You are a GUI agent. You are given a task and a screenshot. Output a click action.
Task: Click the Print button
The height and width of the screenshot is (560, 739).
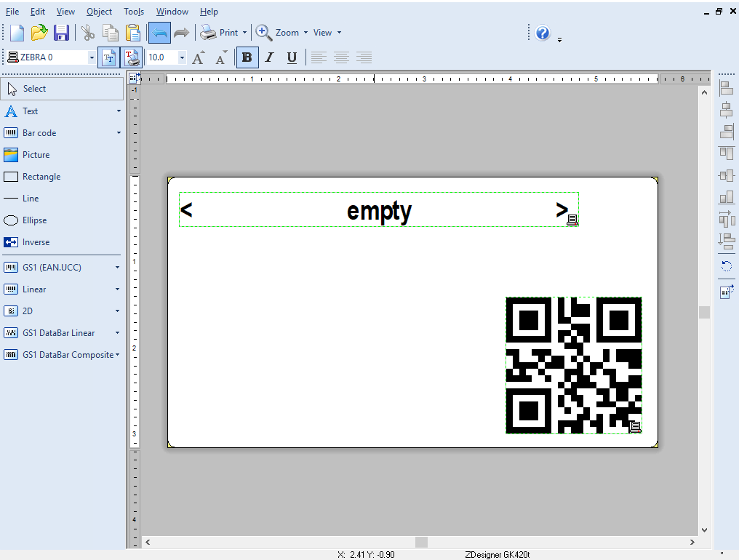click(x=220, y=33)
